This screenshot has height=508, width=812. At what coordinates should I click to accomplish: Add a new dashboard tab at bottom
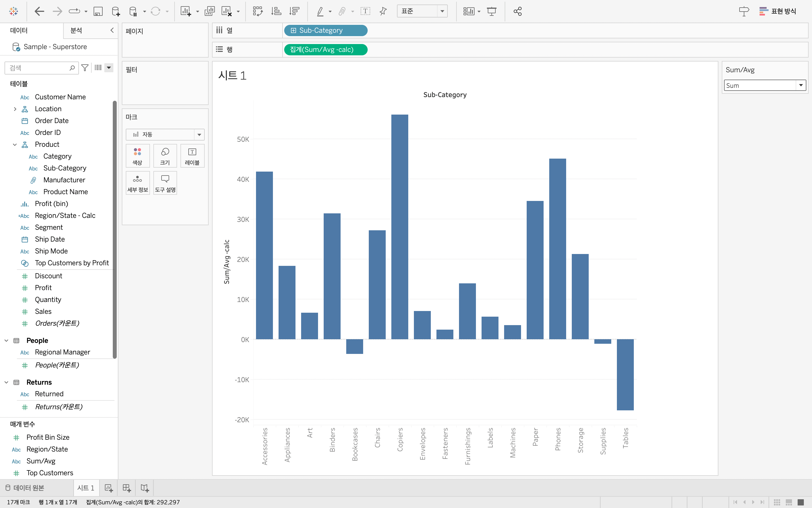point(127,488)
